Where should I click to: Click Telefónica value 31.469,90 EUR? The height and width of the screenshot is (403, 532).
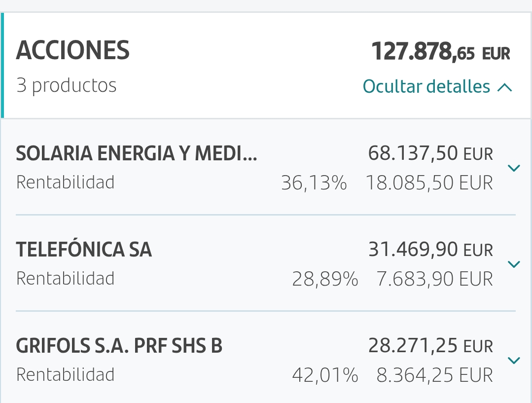point(430,249)
